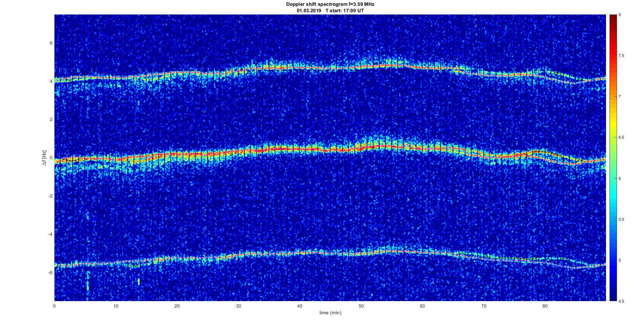Click the plot title 'Doppler shift spectrogram f=3.59 MHz'
The image size is (644, 323).
[330, 4]
